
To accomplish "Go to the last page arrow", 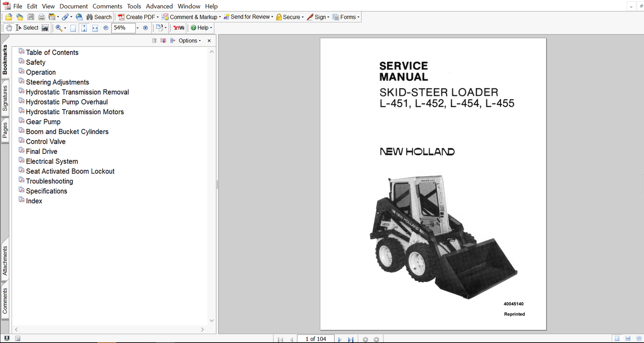I will 351,339.
